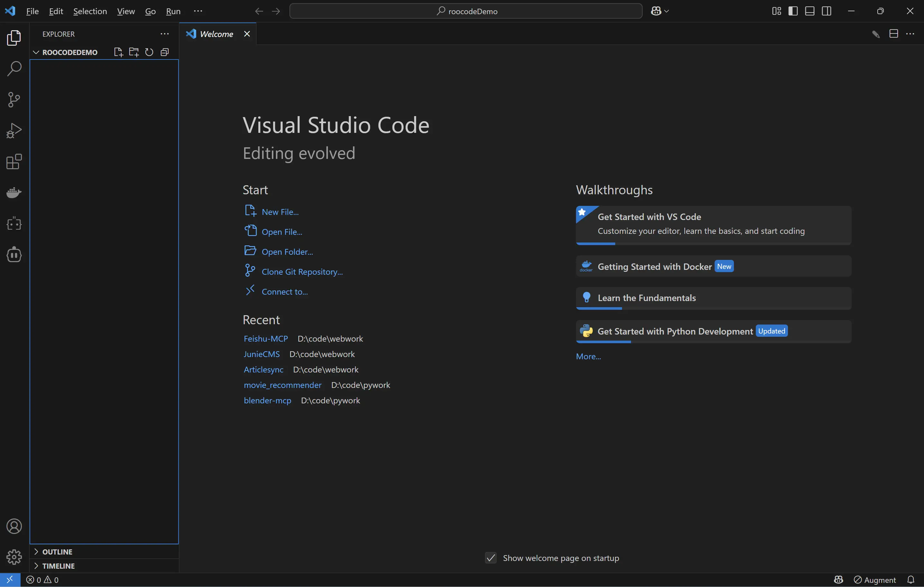Image resolution: width=924 pixels, height=587 pixels.
Task: Create a new file in ROOCODEDEMO
Action: coord(119,52)
